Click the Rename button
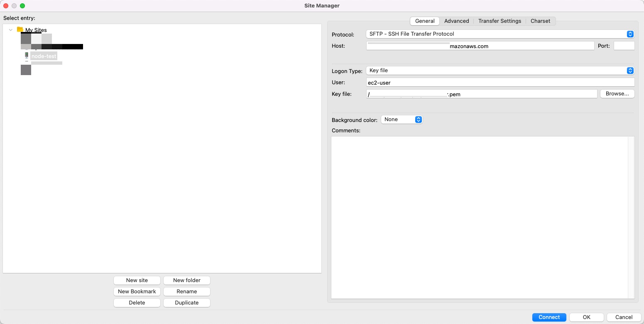Screen dimensions: 644x324 tap(187, 292)
